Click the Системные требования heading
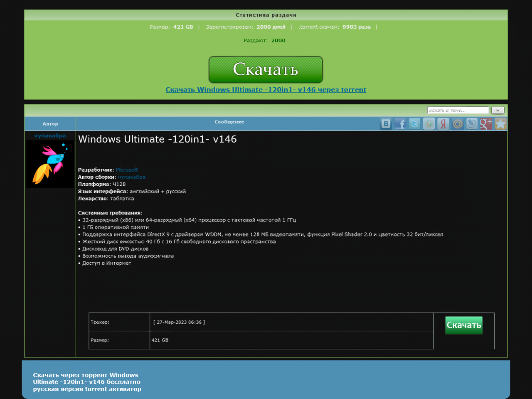Viewport: 532px width, 399px height. coord(110,213)
